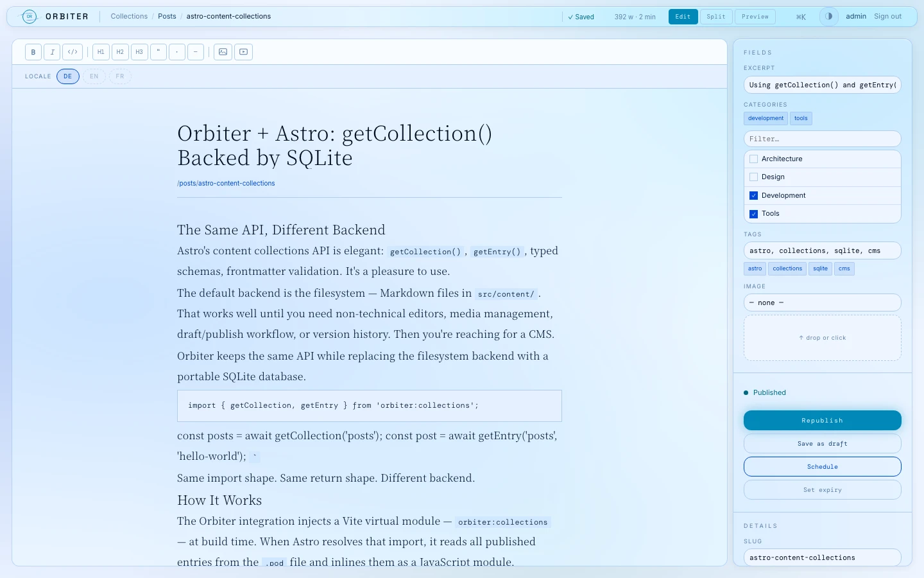924x578 pixels.
Task: Switch to the EN locale
Action: (94, 76)
